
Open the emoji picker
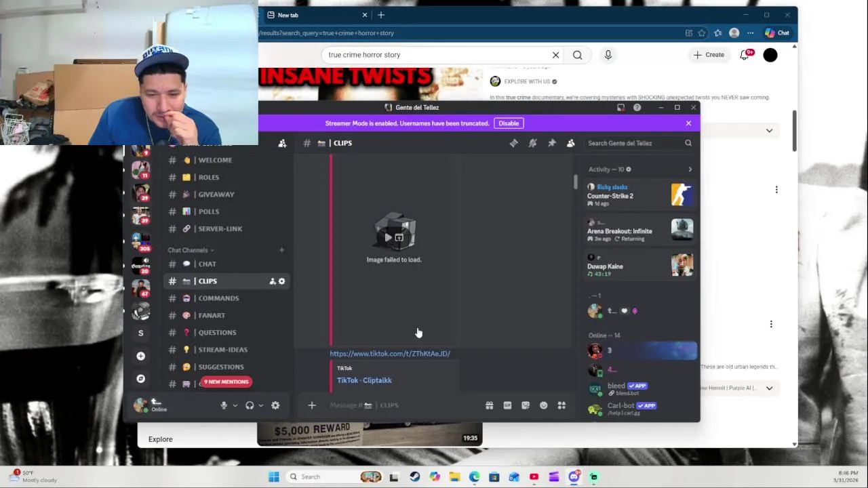pyautogui.click(x=543, y=405)
